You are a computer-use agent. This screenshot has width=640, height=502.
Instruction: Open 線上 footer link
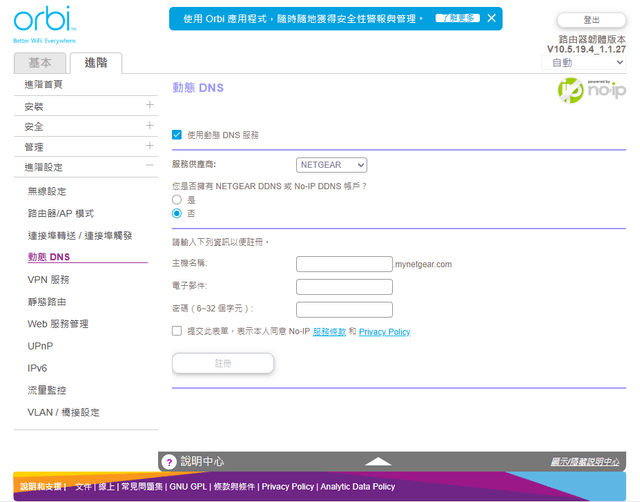[x=107, y=486]
